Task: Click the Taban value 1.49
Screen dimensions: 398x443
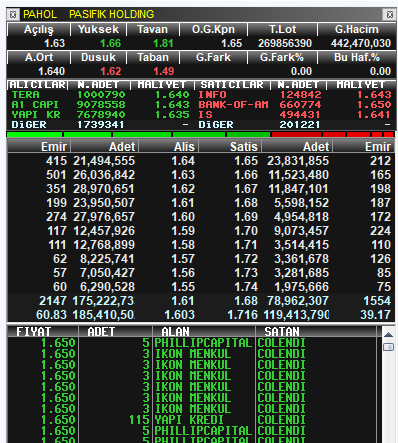Action: [x=164, y=71]
